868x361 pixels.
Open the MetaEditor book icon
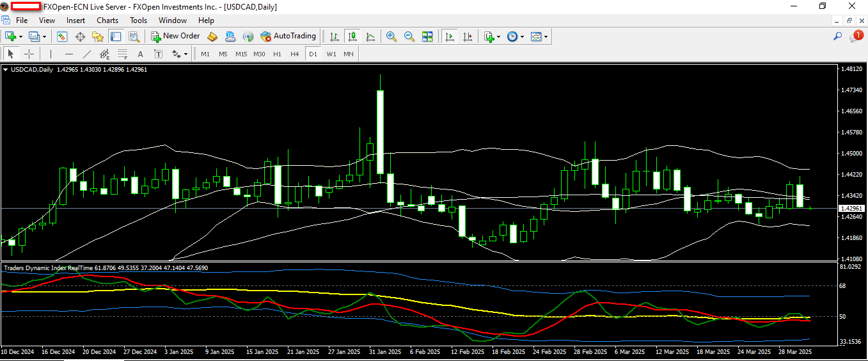coord(212,36)
